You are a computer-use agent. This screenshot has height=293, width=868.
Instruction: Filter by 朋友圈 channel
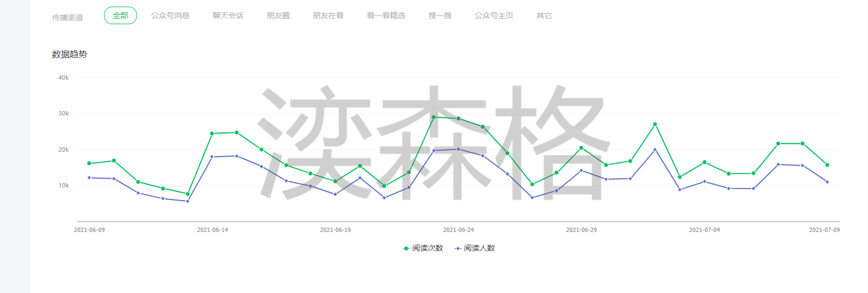278,16
